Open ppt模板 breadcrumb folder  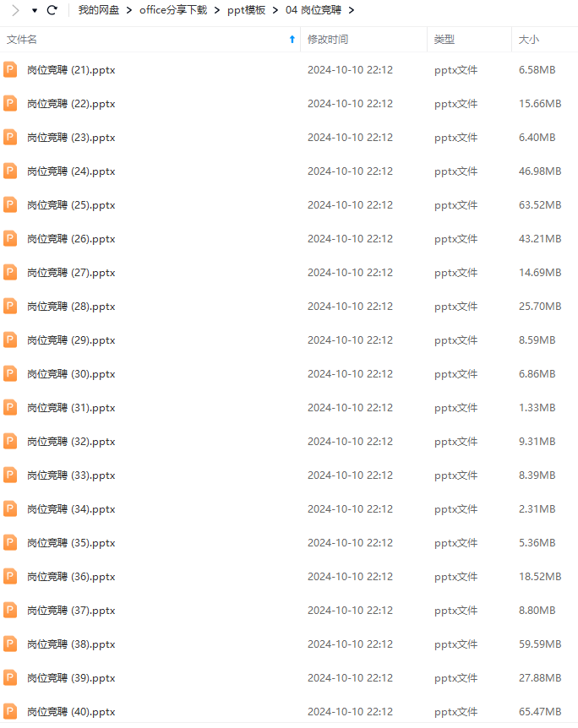pos(246,10)
